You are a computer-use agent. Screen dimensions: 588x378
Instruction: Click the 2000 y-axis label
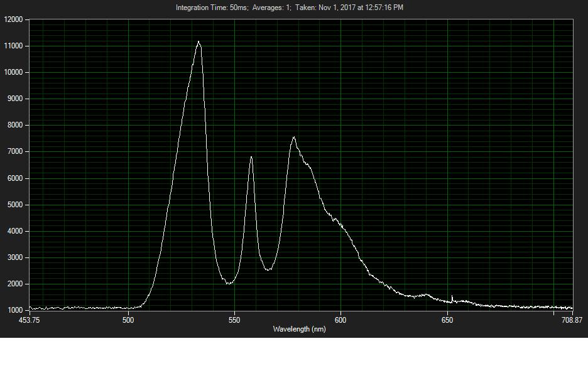click(15, 284)
